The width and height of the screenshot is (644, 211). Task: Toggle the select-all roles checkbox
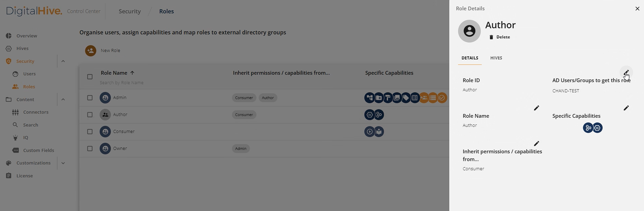[x=90, y=77]
